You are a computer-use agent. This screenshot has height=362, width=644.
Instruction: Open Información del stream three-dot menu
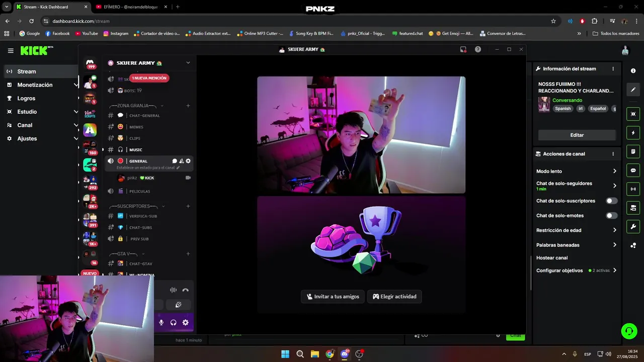(613, 69)
